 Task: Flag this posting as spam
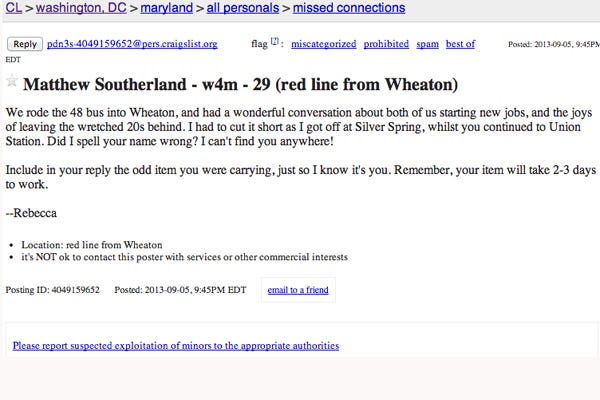coord(428,45)
